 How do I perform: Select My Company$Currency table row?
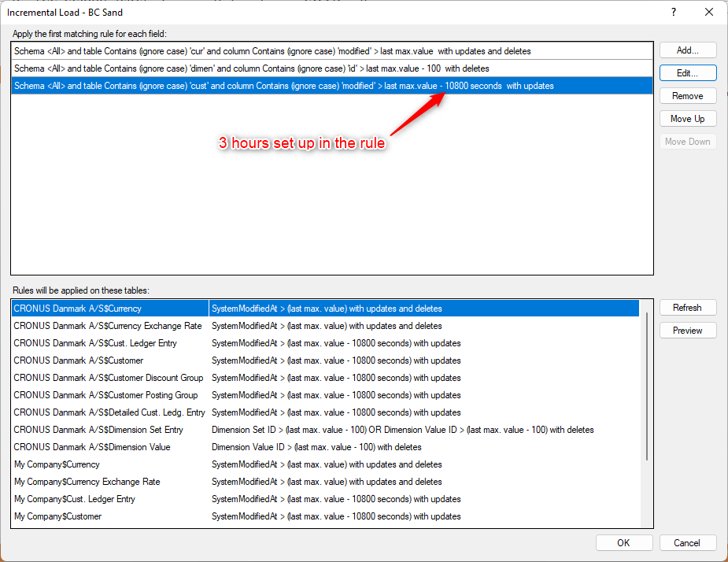[326, 464]
